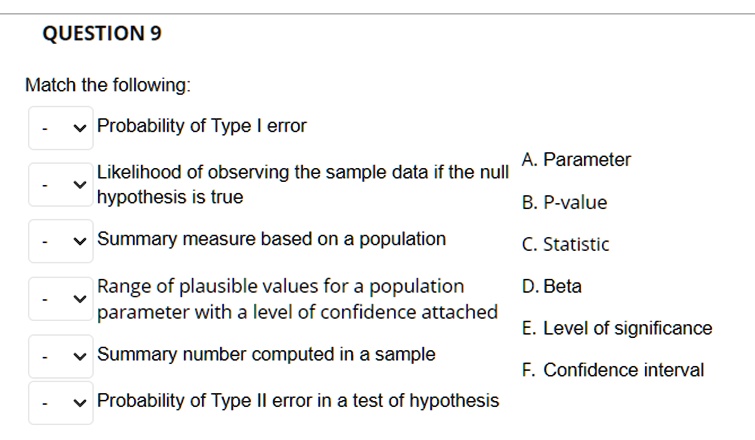Click the 'Match the following:' instruction text
The height and width of the screenshot is (440, 755).
108,85
